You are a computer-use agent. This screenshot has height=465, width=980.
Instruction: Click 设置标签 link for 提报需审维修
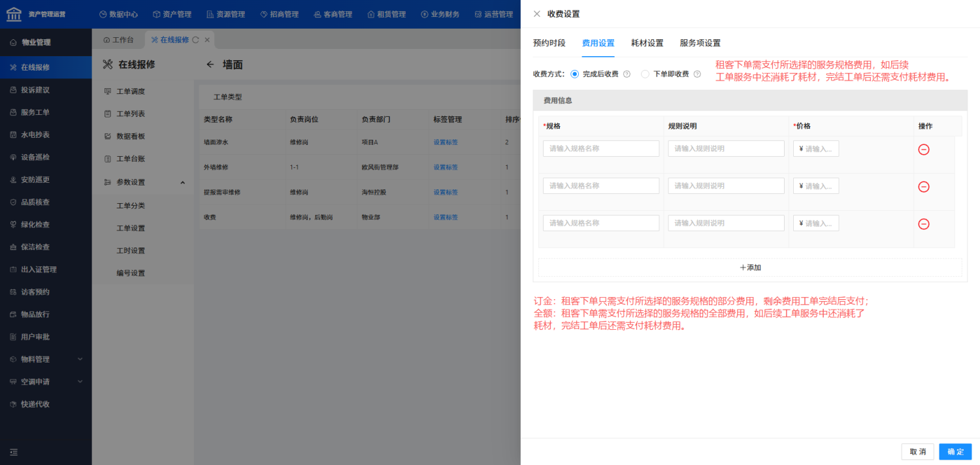(446, 193)
